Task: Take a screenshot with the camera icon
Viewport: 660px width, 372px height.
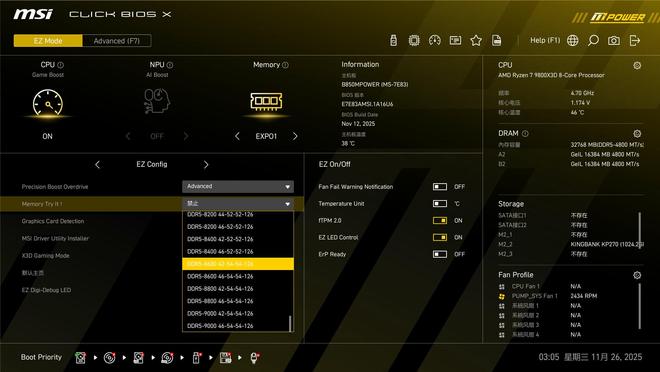Action: click(614, 40)
